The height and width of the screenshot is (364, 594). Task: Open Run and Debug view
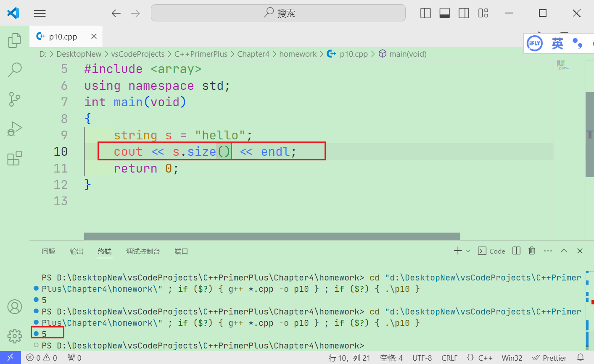(x=15, y=129)
